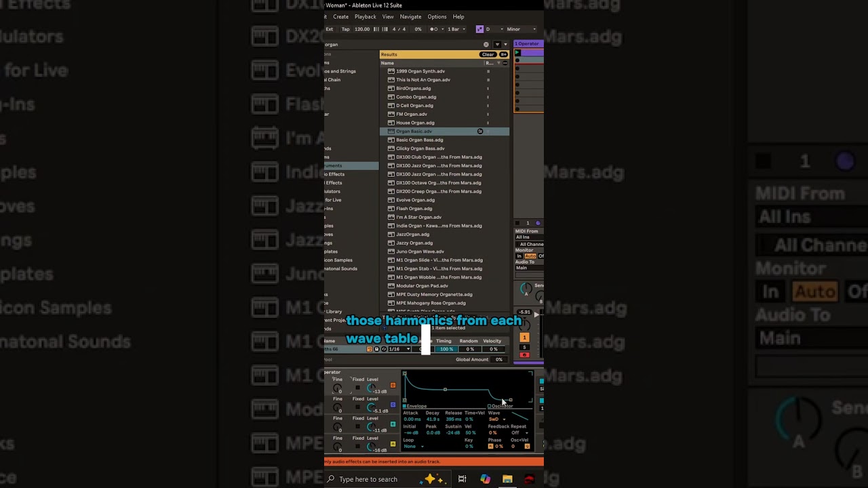
Task: Open the Loop None dropdown
Action: 414,446
